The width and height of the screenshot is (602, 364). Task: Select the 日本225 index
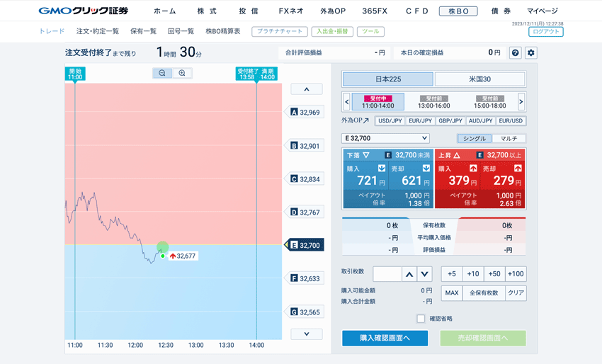coord(388,79)
